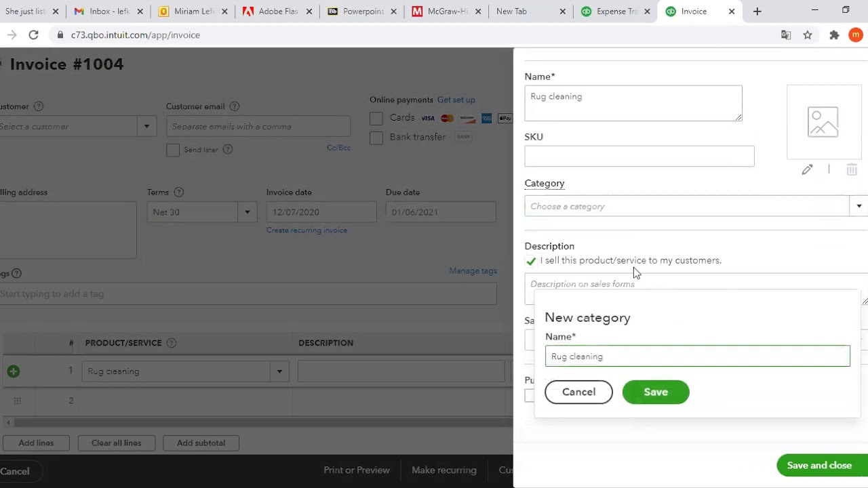The image size is (868, 488).
Task: Click the tags input field
Action: pyautogui.click(x=248, y=294)
